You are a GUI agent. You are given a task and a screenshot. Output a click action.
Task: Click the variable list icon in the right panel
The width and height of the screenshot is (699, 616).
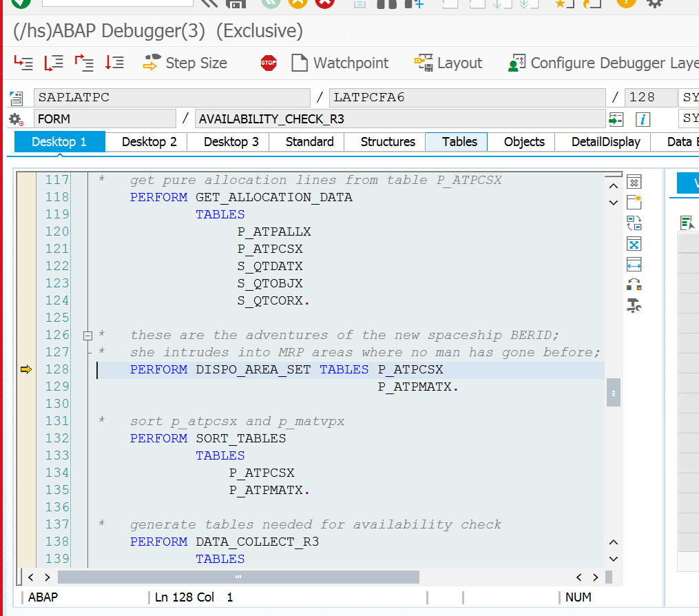point(687,223)
